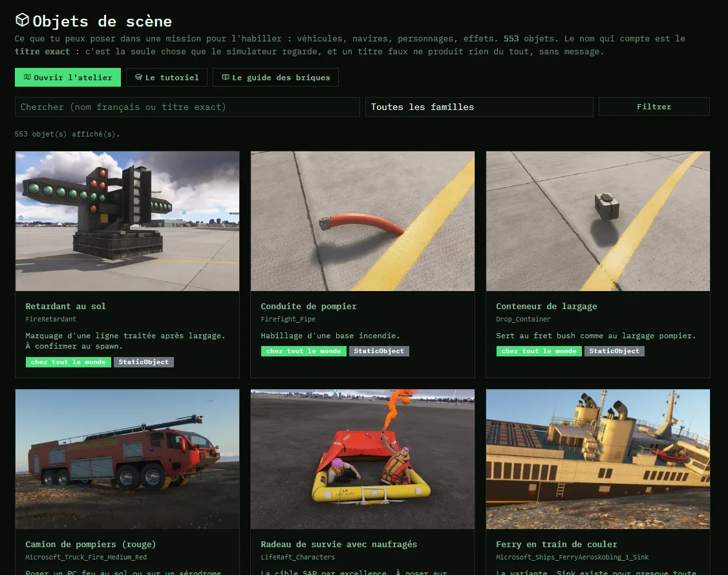
Task: Click the green tag on Conduite de pompier card
Action: (304, 351)
